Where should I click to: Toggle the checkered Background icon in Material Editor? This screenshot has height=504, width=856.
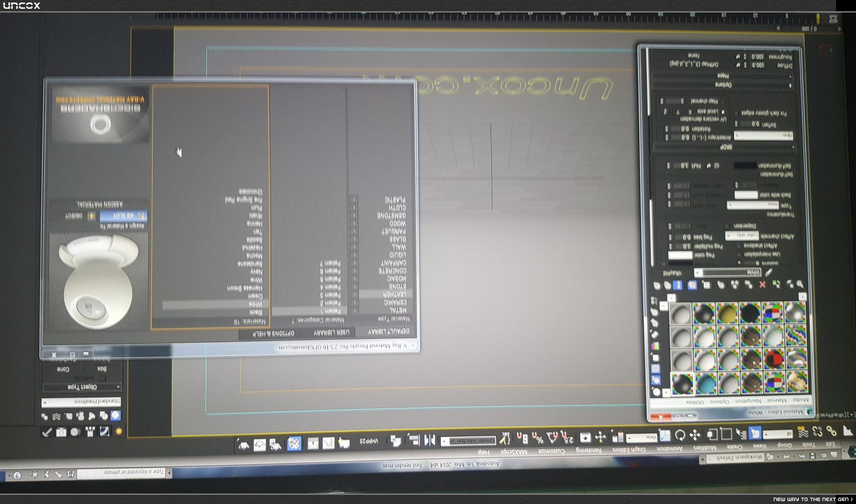click(x=655, y=368)
